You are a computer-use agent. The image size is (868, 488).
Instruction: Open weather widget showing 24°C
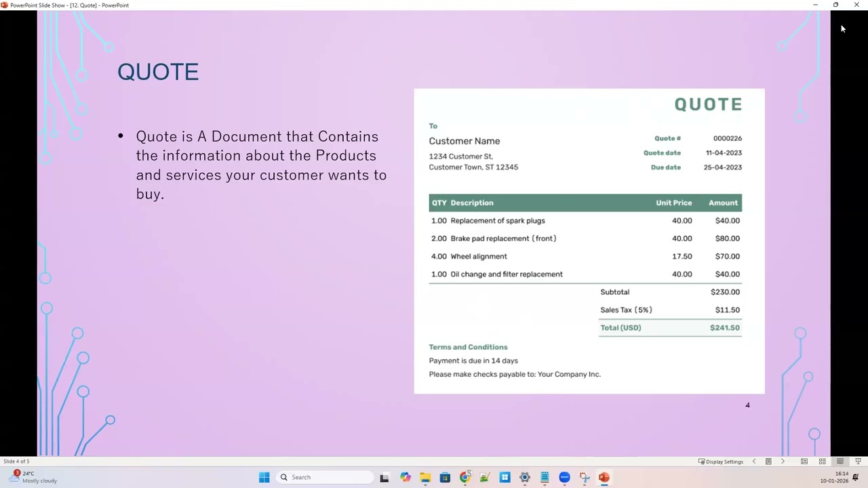tap(33, 477)
